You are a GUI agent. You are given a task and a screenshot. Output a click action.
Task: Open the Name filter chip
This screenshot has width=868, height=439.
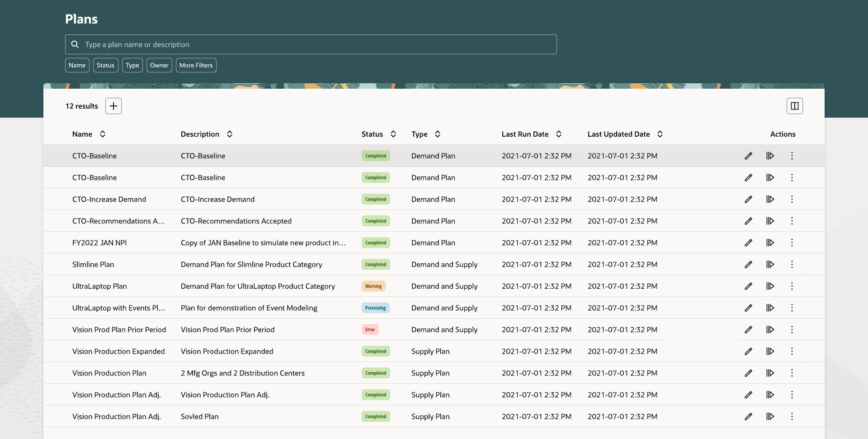click(x=77, y=65)
